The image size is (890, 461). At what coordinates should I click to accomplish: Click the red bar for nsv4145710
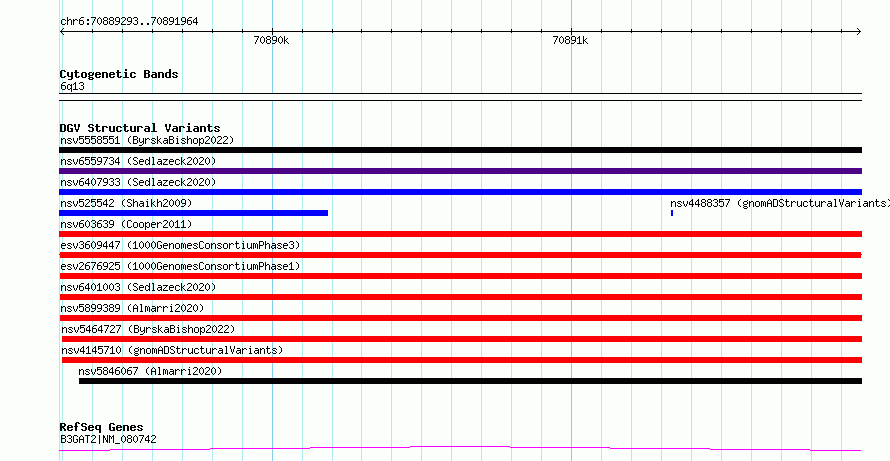(x=462, y=360)
